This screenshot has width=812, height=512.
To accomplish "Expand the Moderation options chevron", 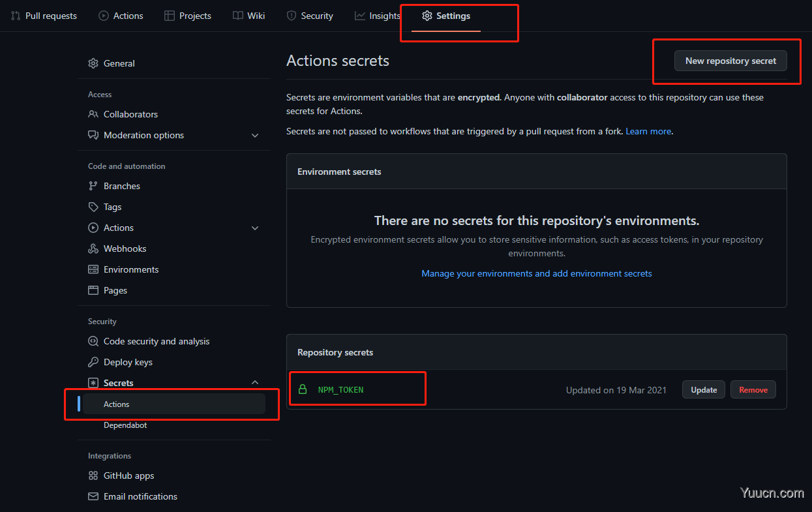I will pyautogui.click(x=255, y=135).
